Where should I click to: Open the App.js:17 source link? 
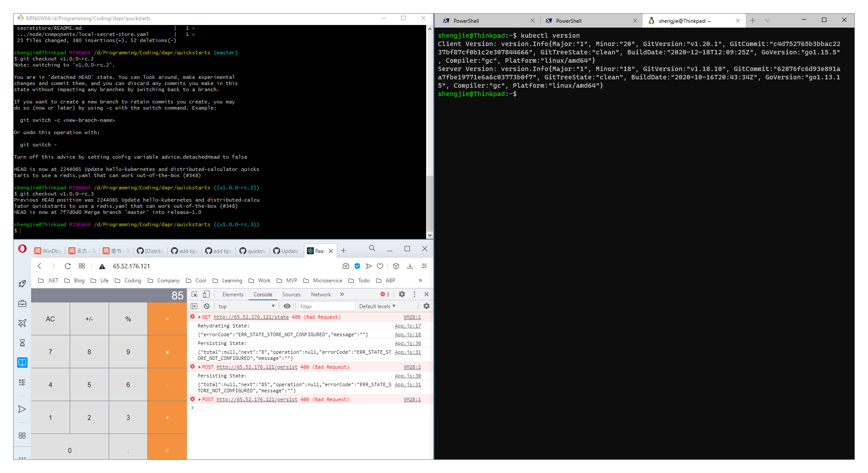pos(407,326)
